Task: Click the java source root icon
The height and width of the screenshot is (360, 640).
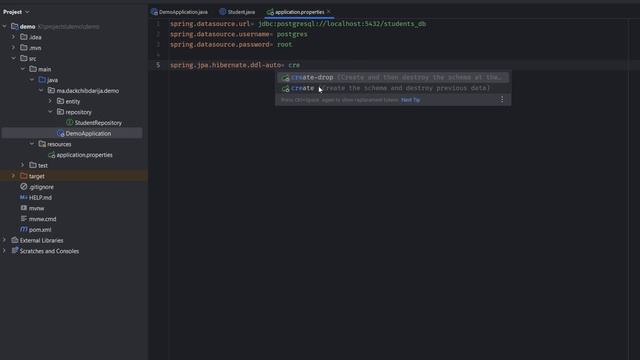Action: [42, 80]
